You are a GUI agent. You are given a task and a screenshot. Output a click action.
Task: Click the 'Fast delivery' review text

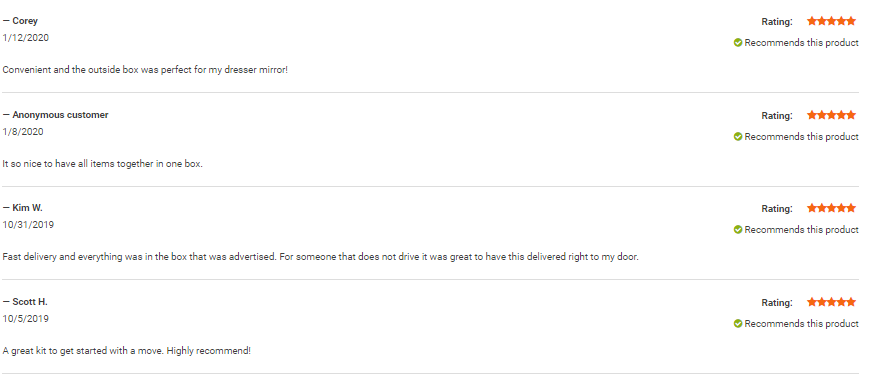[320, 257]
